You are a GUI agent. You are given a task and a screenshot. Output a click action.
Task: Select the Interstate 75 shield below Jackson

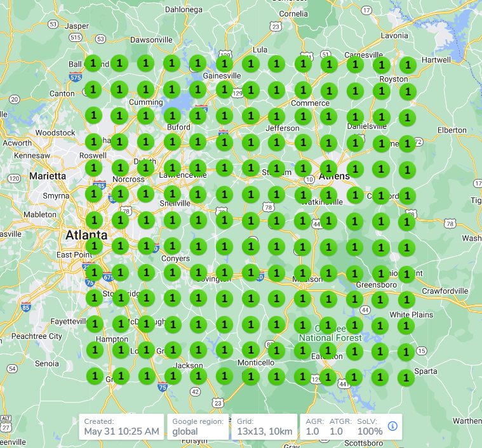click(x=163, y=386)
